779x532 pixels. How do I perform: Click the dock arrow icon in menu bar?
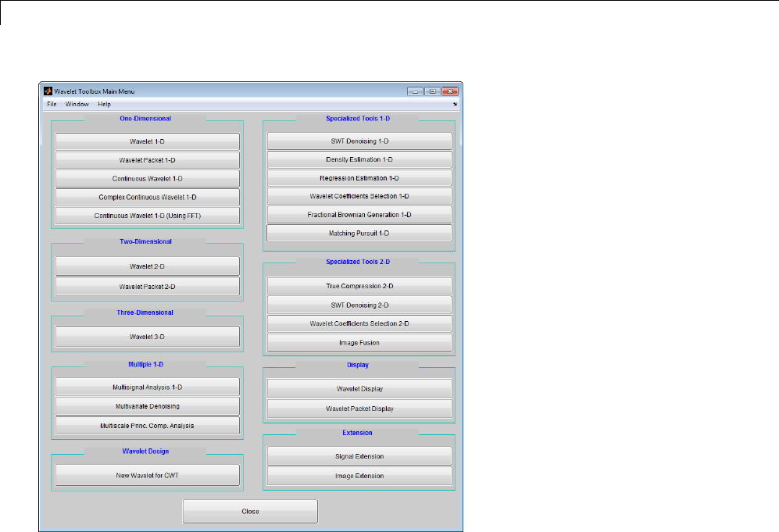click(x=455, y=105)
